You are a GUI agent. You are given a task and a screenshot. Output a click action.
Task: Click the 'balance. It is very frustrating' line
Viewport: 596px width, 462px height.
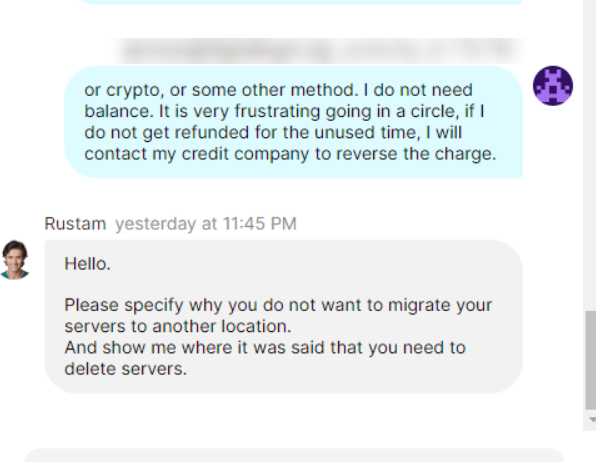[x=284, y=111]
